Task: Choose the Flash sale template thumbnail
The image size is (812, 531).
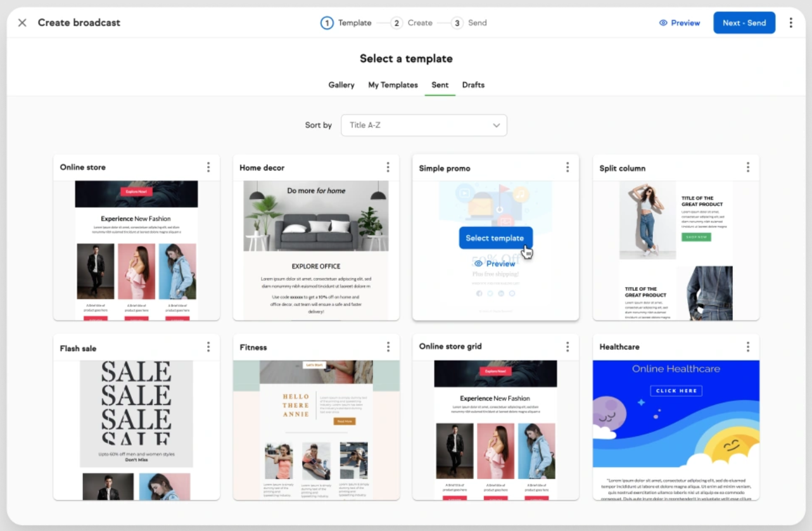Action: (x=136, y=430)
